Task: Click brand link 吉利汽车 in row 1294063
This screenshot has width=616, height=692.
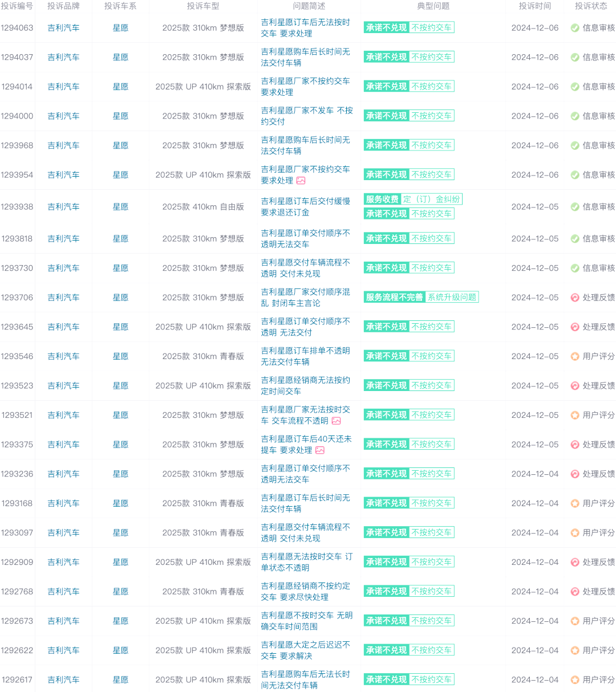Action: [x=63, y=28]
